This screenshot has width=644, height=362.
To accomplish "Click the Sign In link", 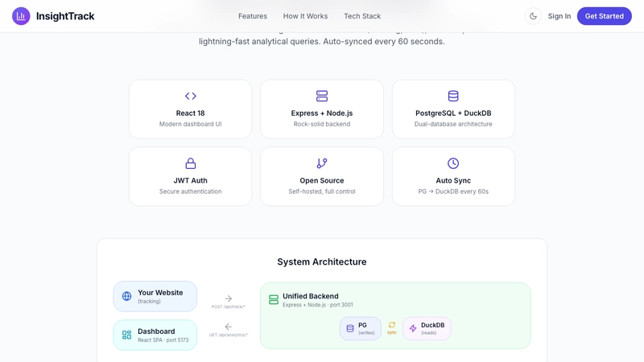I will click(559, 16).
